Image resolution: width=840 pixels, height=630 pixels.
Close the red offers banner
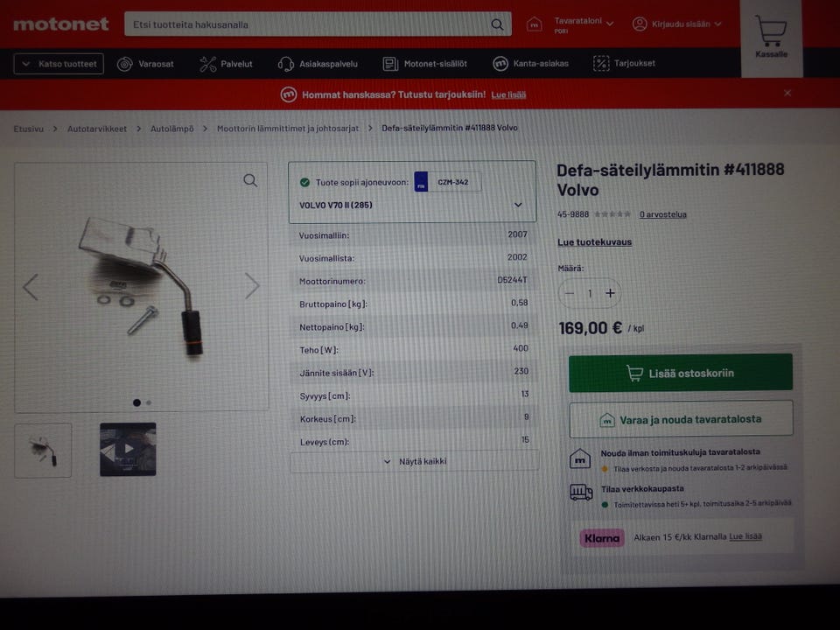point(787,94)
